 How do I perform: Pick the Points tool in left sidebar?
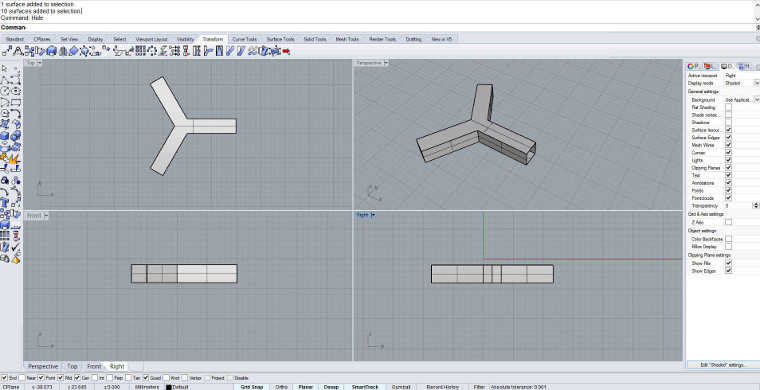coord(16,68)
